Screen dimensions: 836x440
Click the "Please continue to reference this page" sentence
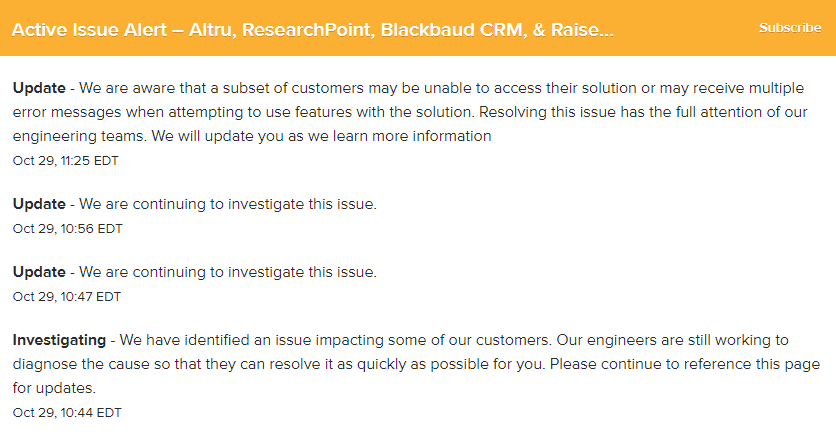click(685, 364)
